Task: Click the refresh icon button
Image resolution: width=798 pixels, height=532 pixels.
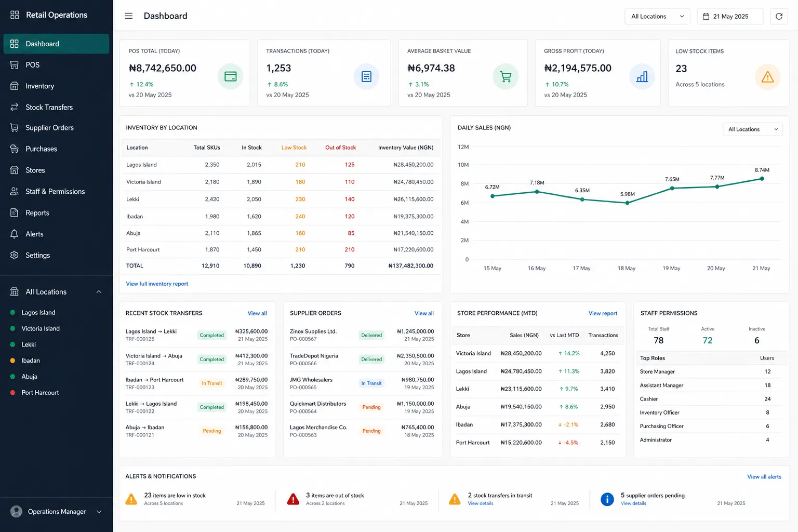Action: pos(779,16)
